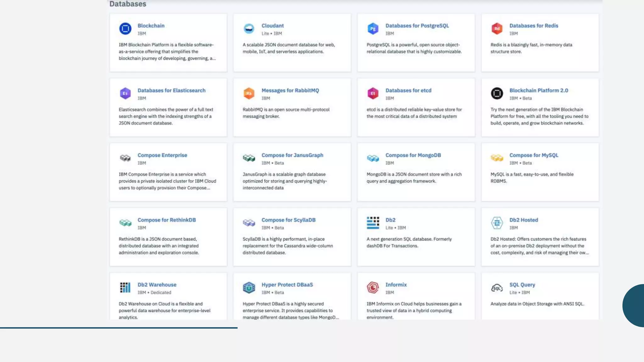
Task: Open the Compose for MySQL title link
Action: pyautogui.click(x=534, y=155)
